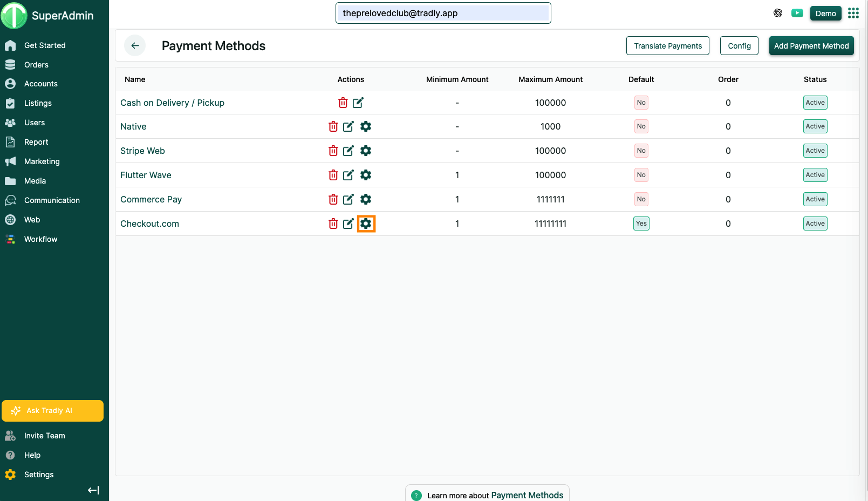
Task: Open Listings in sidebar
Action: pos(38,103)
